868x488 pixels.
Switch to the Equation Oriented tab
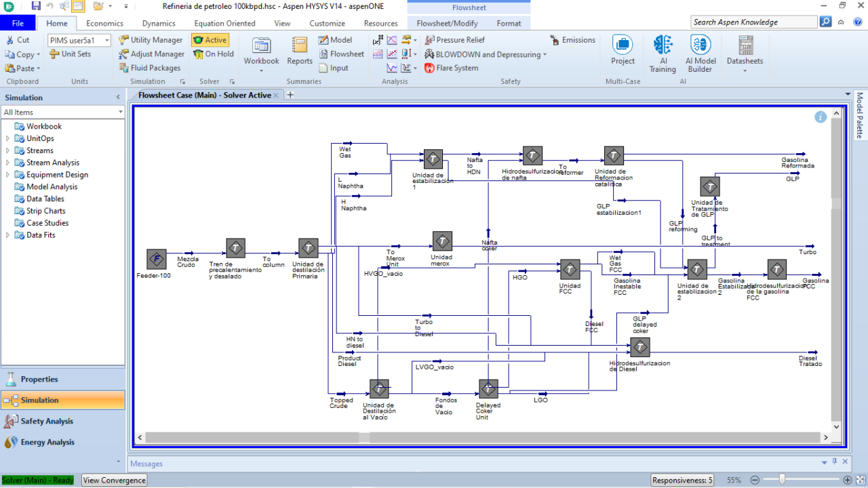tap(224, 23)
